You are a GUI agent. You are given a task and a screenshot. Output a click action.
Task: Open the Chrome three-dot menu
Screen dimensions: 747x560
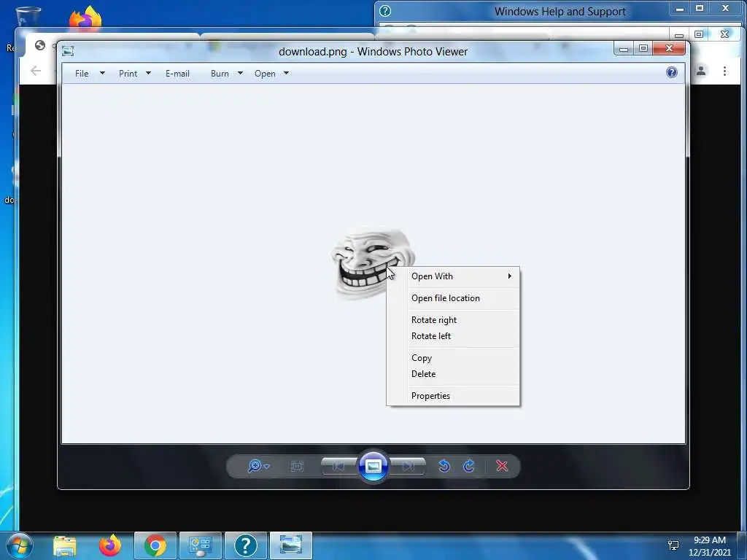click(724, 71)
